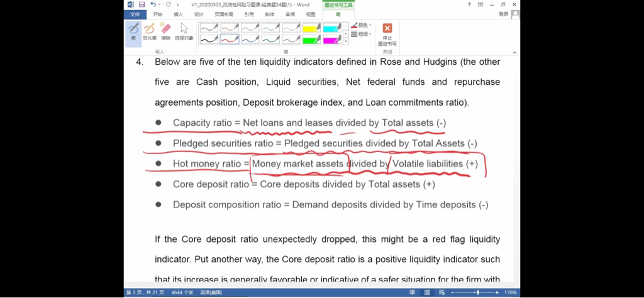The height and width of the screenshot is (298, 644).
Task: Click the Save icon in title bar
Action: [140, 4]
